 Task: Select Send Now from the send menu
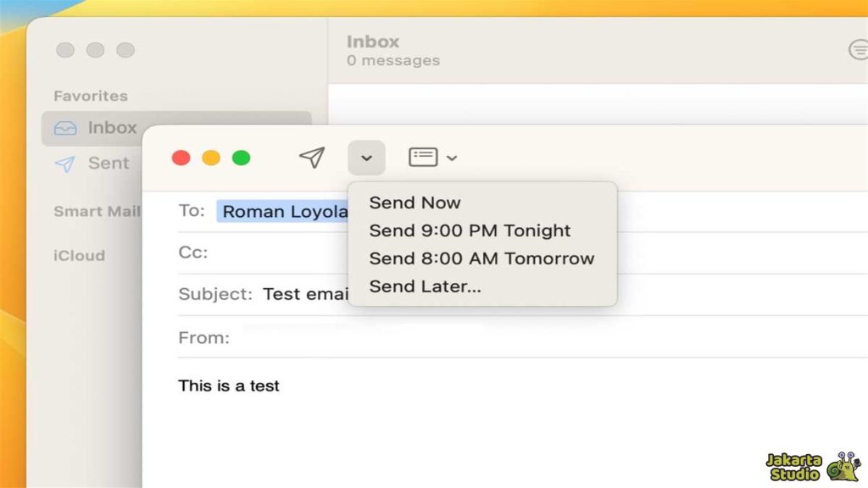click(415, 202)
